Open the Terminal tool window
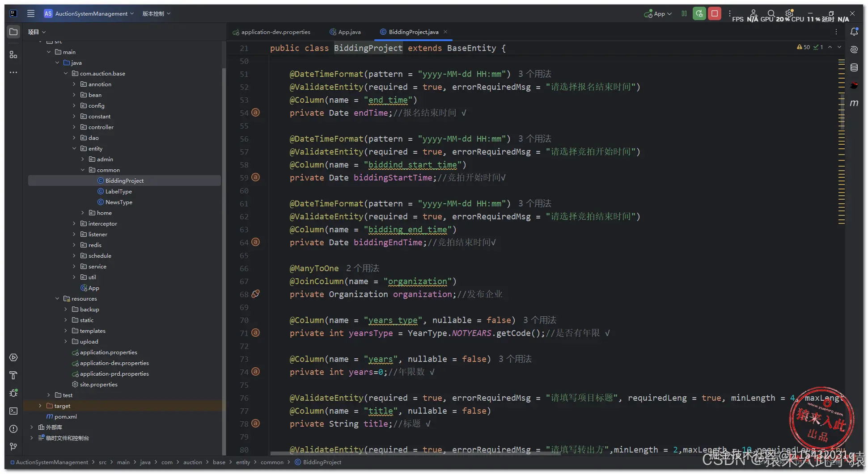868x474 pixels. click(13, 411)
